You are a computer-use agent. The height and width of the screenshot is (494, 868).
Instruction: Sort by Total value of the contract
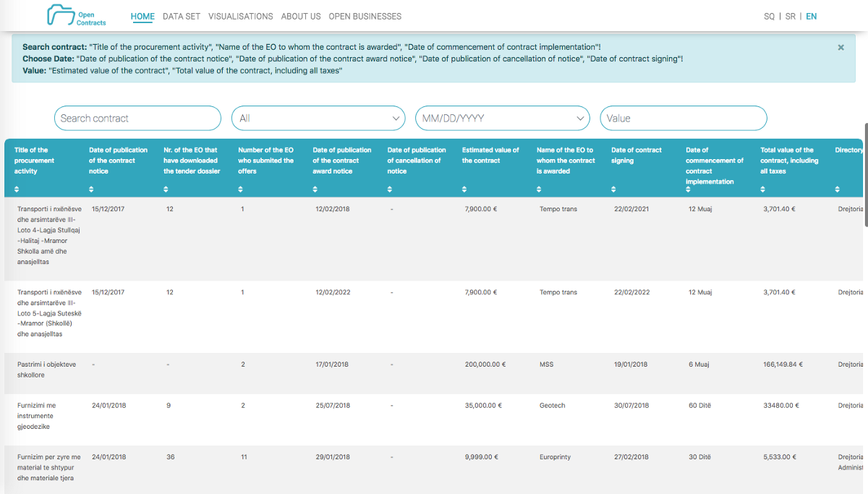coord(763,189)
